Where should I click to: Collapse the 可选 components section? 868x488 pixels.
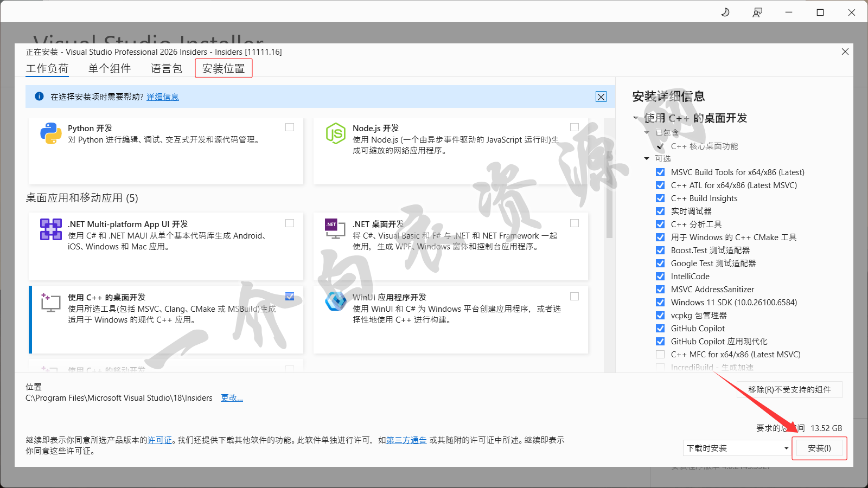[647, 159]
